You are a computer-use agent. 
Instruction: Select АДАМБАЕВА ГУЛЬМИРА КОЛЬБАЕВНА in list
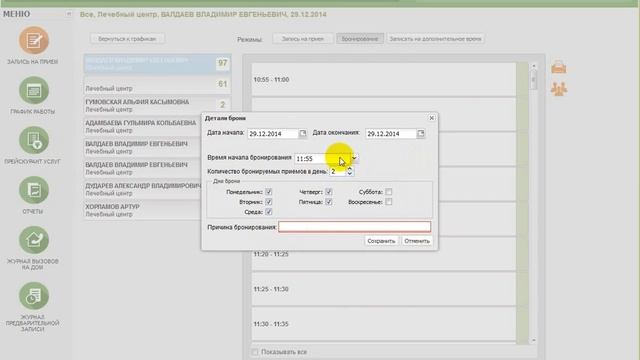141,126
